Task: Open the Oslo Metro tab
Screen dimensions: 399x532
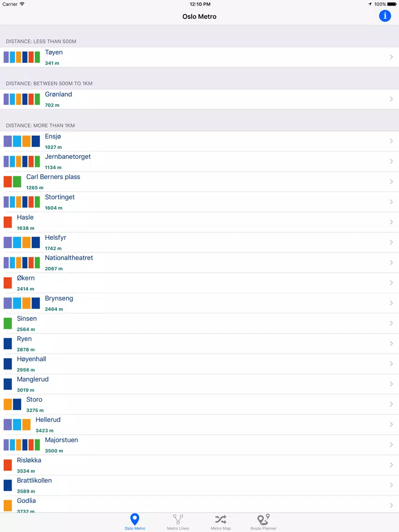Action: [135, 522]
